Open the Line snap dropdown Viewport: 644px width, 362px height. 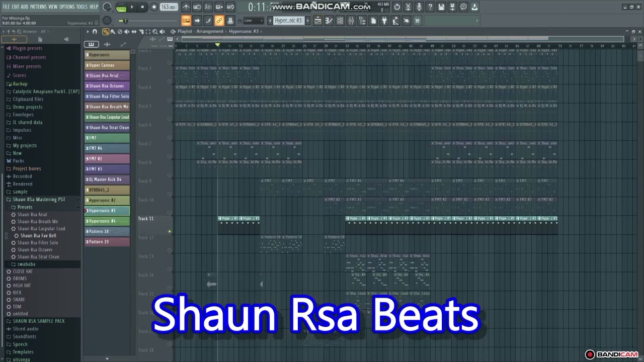click(x=253, y=21)
